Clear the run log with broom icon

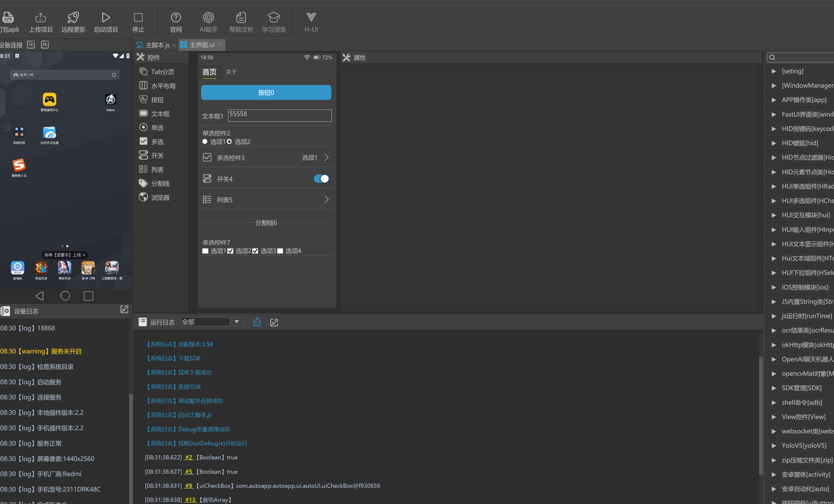(257, 322)
